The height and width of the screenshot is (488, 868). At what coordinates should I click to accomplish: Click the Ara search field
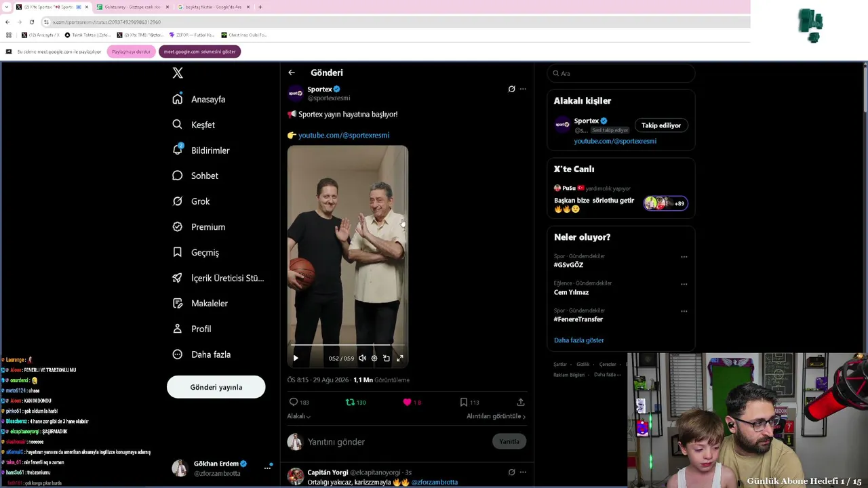tap(621, 73)
